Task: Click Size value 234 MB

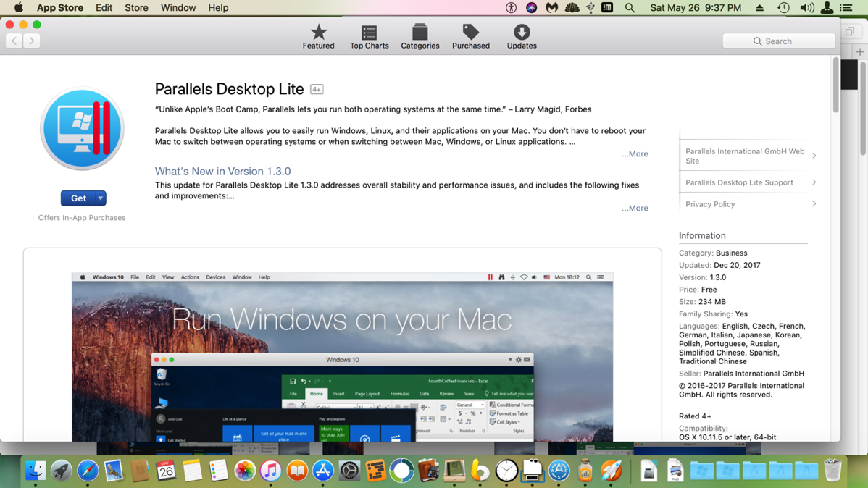Action: point(712,301)
